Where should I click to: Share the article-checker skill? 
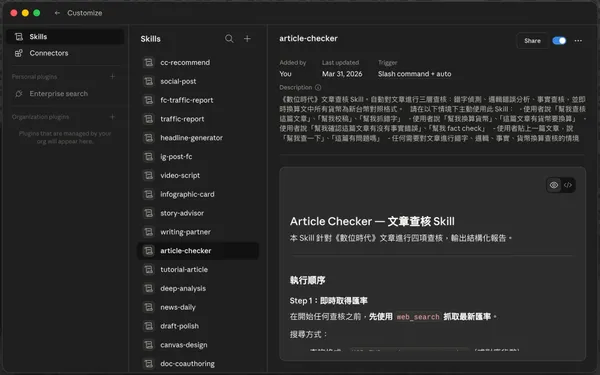pyautogui.click(x=532, y=41)
